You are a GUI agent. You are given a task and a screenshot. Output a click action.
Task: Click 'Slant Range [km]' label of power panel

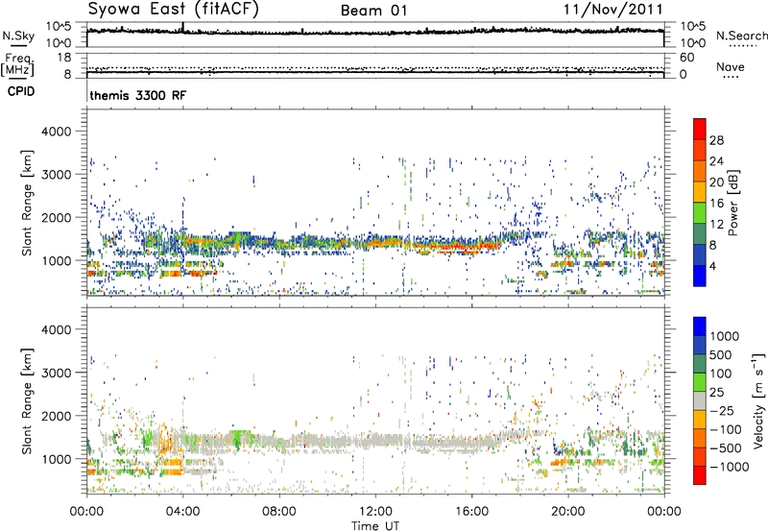(27, 204)
